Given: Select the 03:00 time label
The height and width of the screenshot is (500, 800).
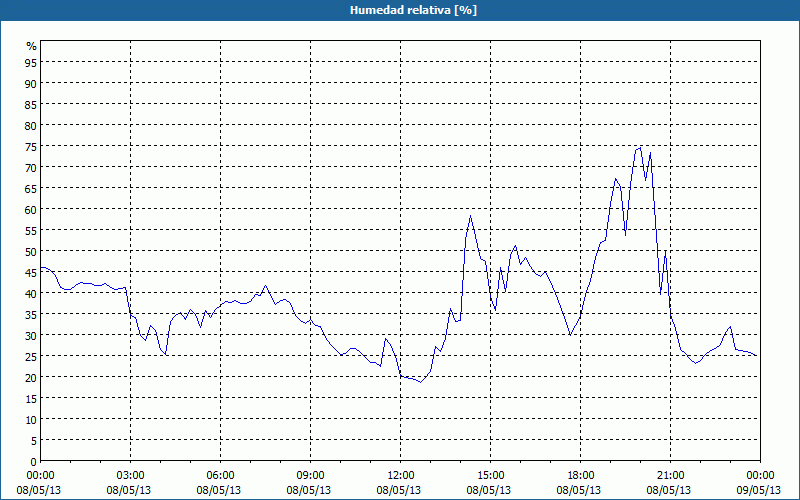Looking at the screenshot, I should pyautogui.click(x=131, y=476).
